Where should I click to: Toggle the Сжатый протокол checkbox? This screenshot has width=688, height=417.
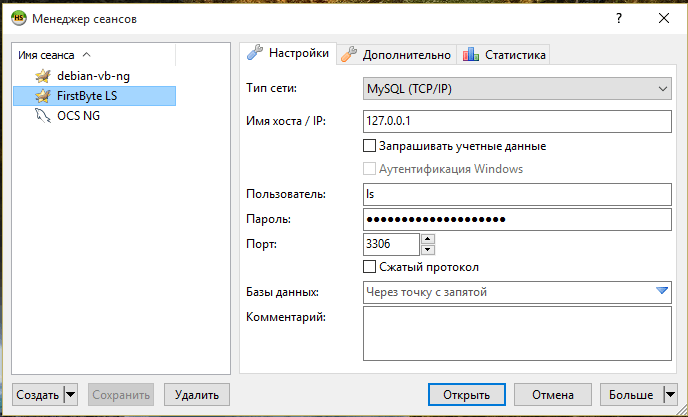[370, 267]
